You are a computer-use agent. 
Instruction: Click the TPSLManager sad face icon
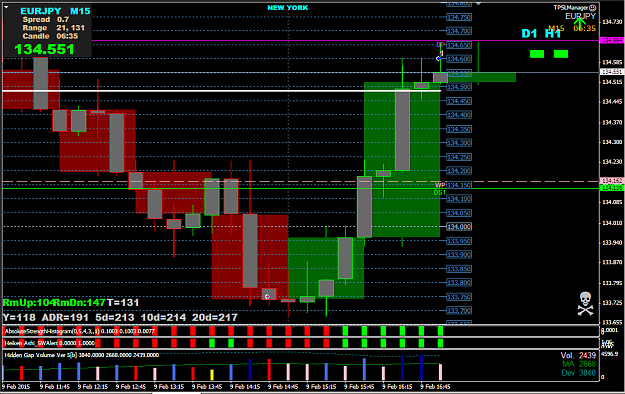pyautogui.click(x=593, y=7)
